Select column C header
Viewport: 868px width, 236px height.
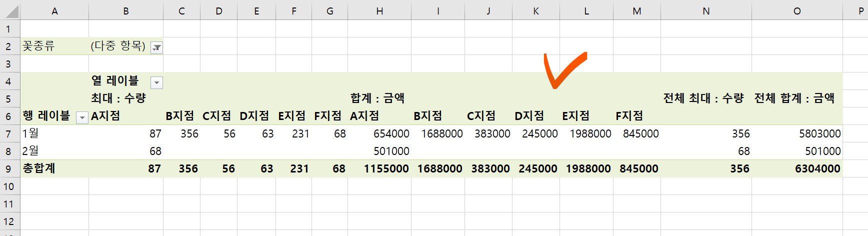pos(181,11)
